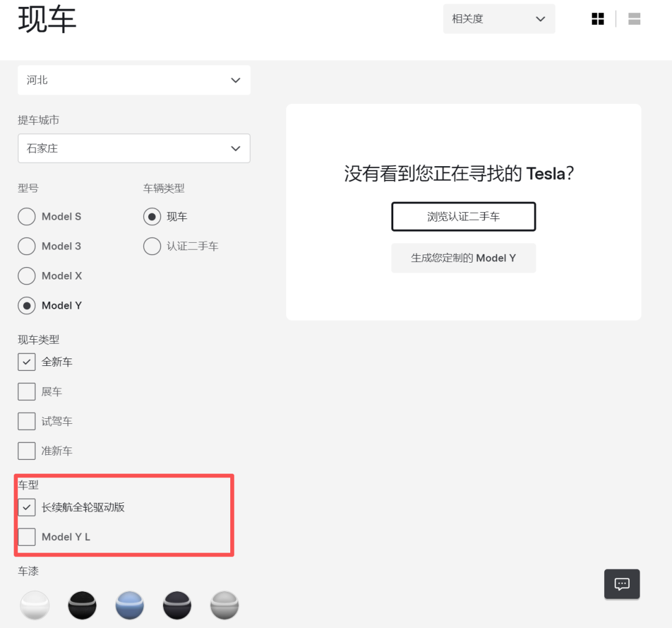The image size is (672, 628).
Task: Click the 现车类型 section label
Action: point(39,339)
